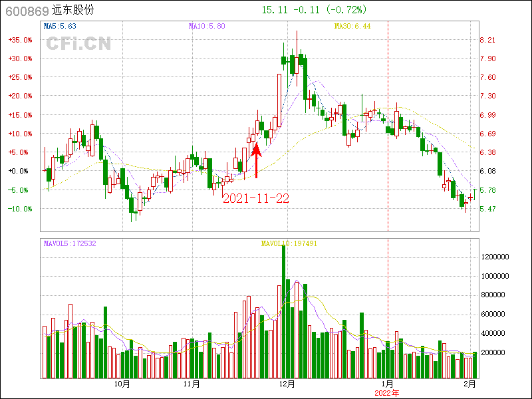
Task: Click the MA5:5.63 indicator label
Action: tap(60, 27)
